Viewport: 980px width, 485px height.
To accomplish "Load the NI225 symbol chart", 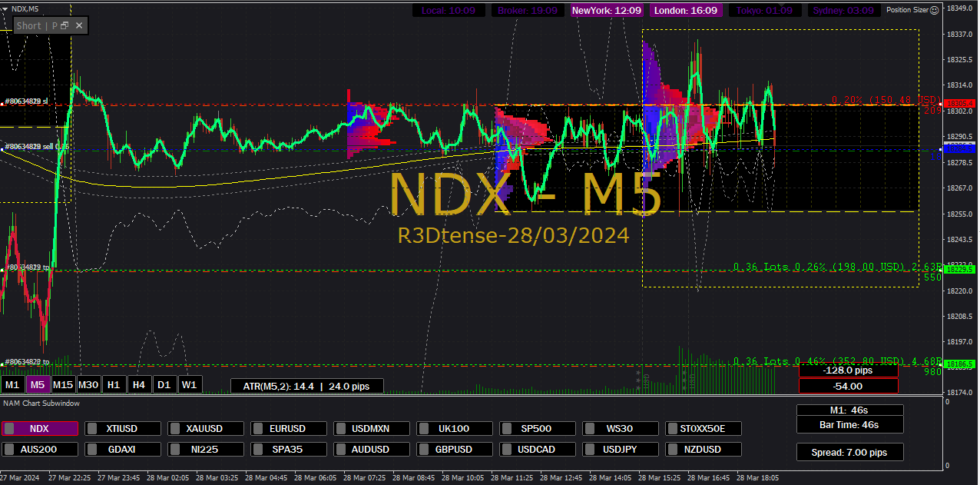I will pyautogui.click(x=206, y=449).
